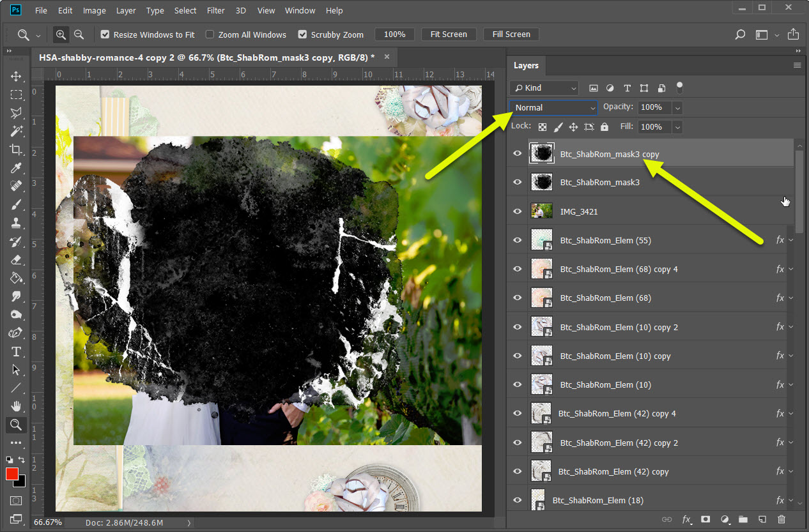Select the Hand tool

[16, 406]
